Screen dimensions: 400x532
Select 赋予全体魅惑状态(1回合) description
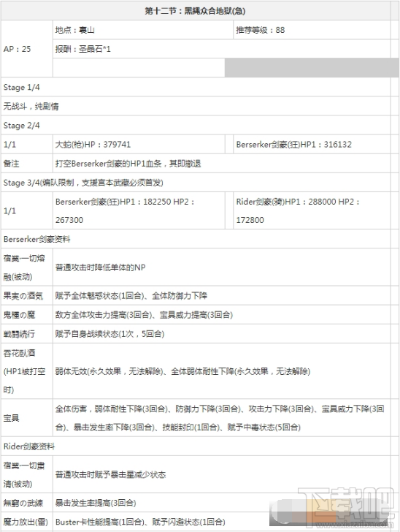tap(221, 295)
